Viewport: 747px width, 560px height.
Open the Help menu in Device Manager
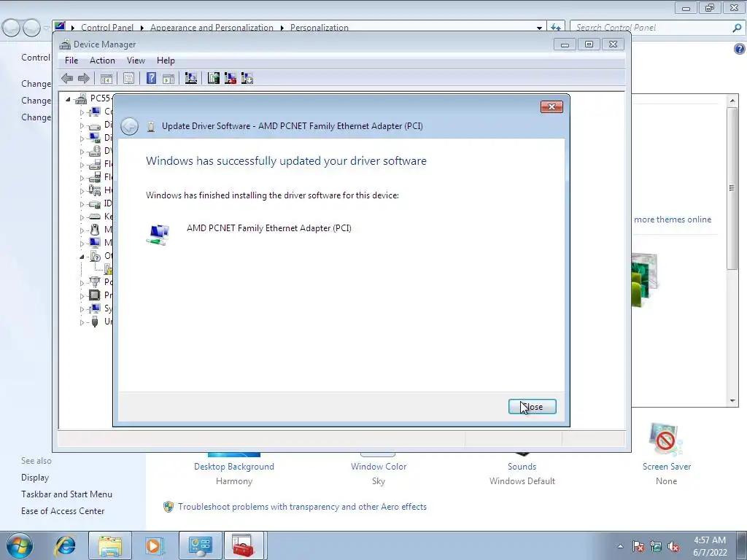coord(166,61)
